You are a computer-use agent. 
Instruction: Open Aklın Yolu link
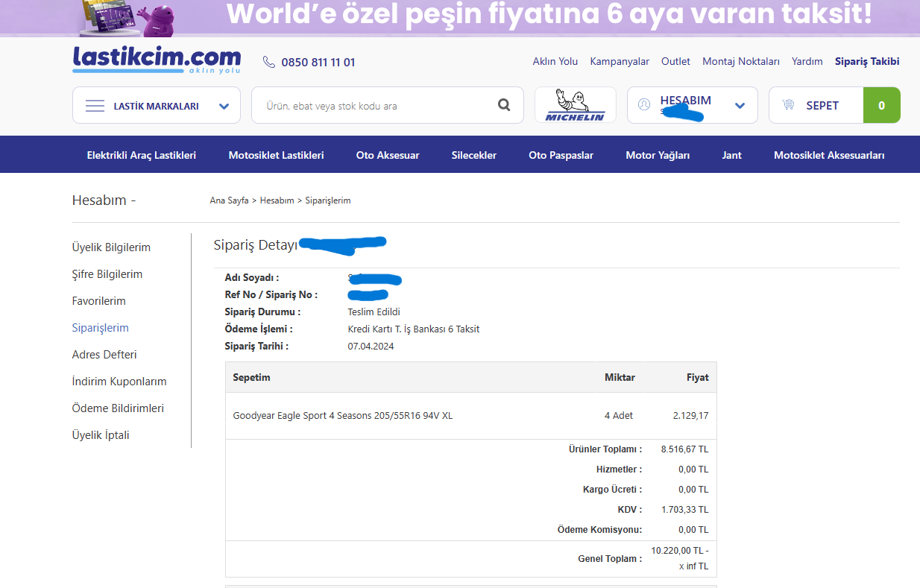tap(555, 61)
